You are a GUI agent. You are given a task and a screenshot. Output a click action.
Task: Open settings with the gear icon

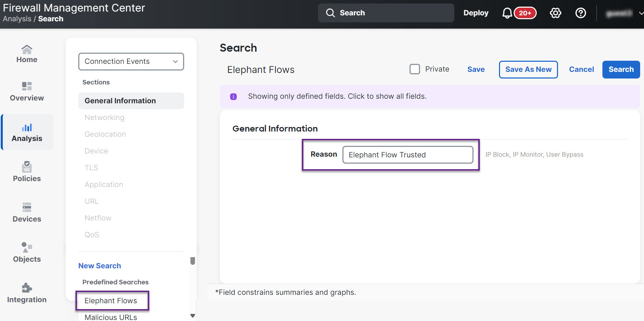pyautogui.click(x=555, y=13)
